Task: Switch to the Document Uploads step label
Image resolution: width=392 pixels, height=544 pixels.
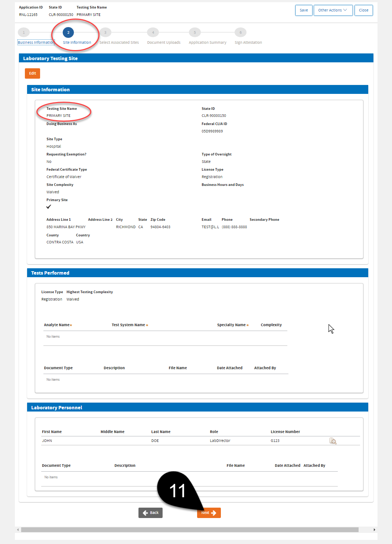Action: 164,42
